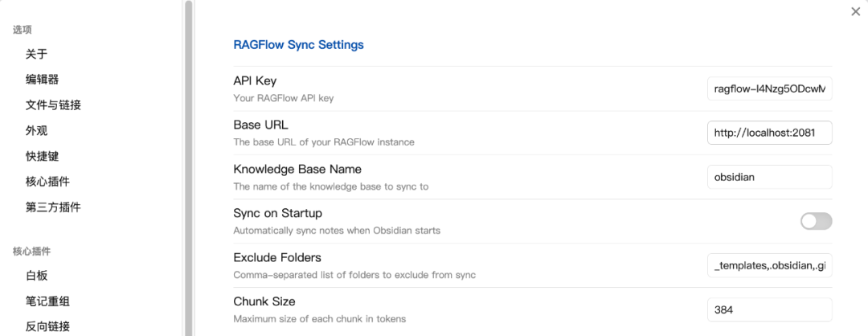Screen dimensions: 868x336
Task: Open the 核心插件 settings section
Action: [47, 182]
